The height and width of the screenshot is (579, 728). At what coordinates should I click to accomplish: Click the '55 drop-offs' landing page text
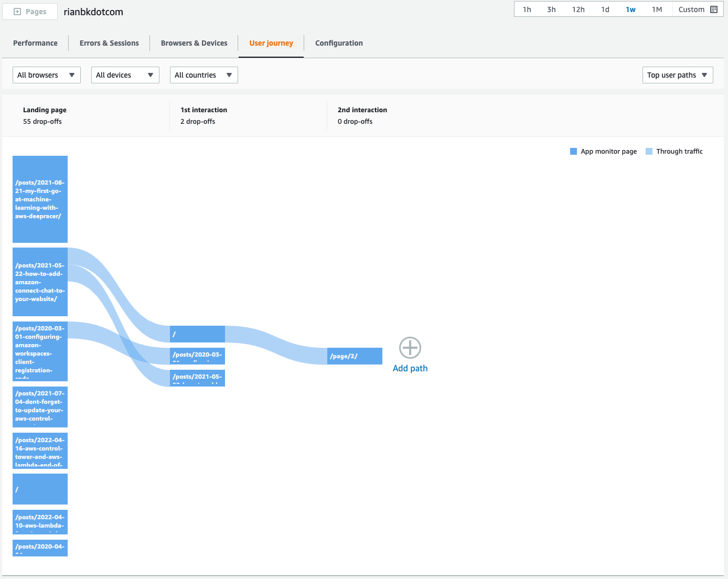click(42, 121)
